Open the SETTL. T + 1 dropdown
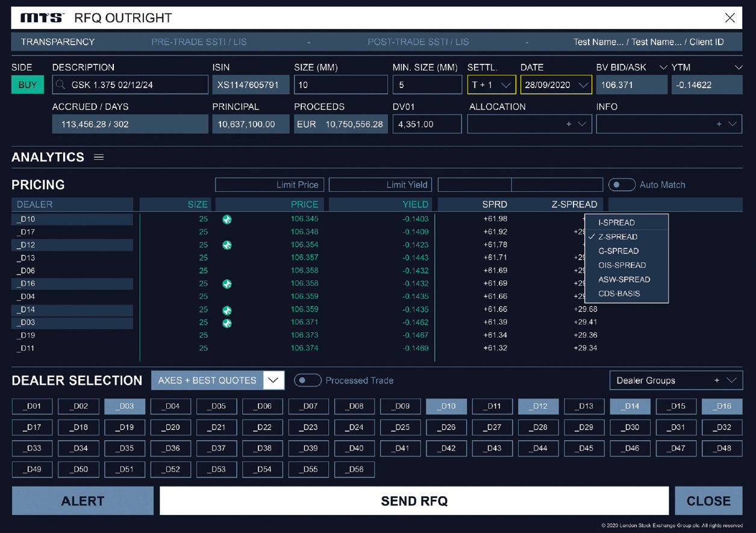 pyautogui.click(x=492, y=85)
